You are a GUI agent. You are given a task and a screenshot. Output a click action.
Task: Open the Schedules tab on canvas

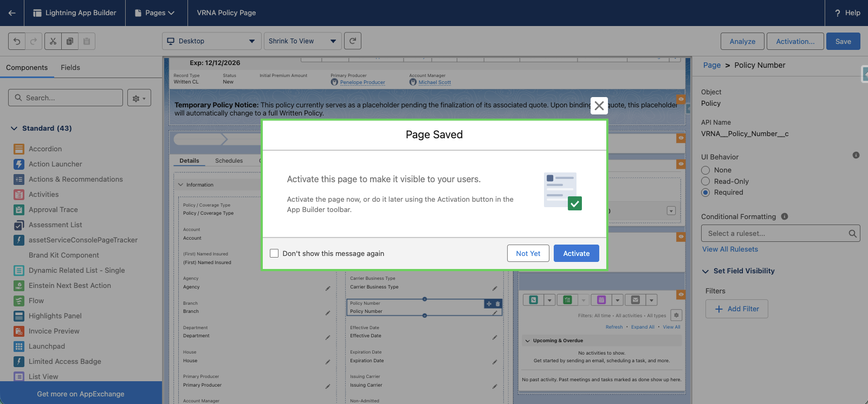click(229, 161)
